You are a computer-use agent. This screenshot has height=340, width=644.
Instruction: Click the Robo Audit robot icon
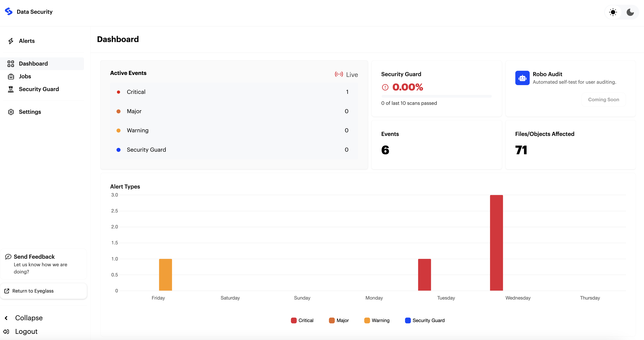coord(522,78)
